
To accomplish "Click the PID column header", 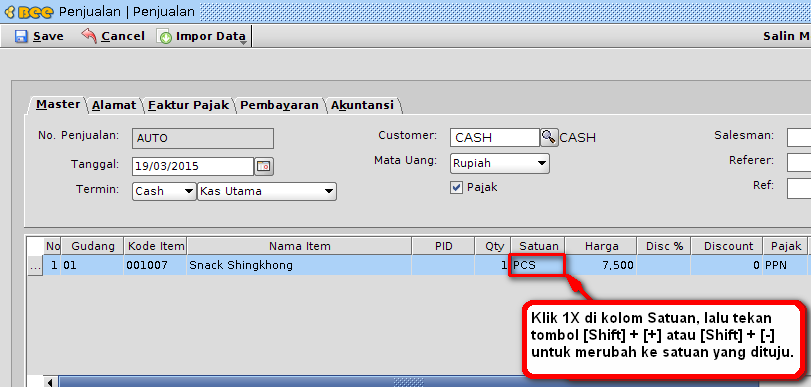I will [443, 246].
